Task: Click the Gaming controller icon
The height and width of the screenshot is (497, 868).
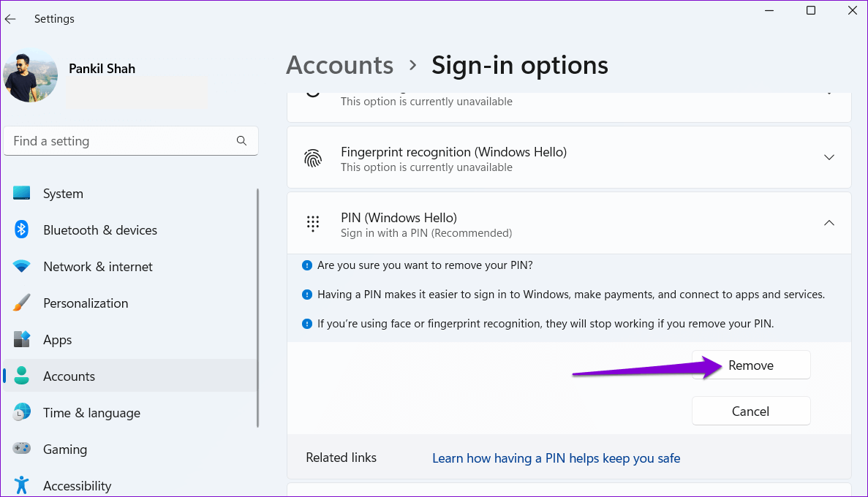Action: [22, 448]
